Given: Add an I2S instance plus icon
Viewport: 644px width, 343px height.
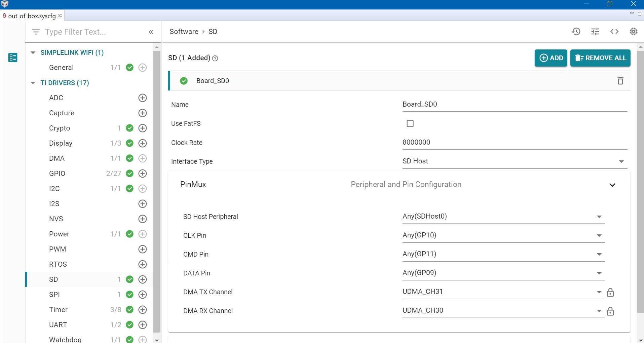Looking at the screenshot, I should pyautogui.click(x=143, y=204).
